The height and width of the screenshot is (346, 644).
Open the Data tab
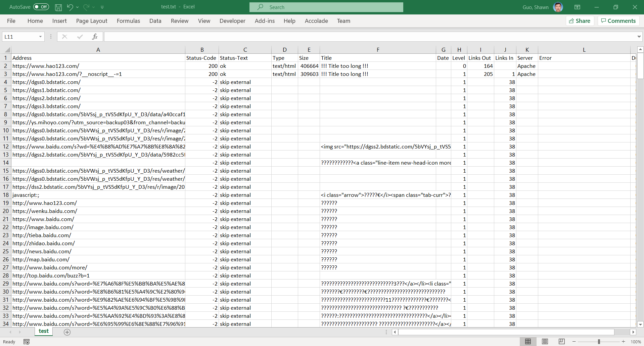coord(155,21)
